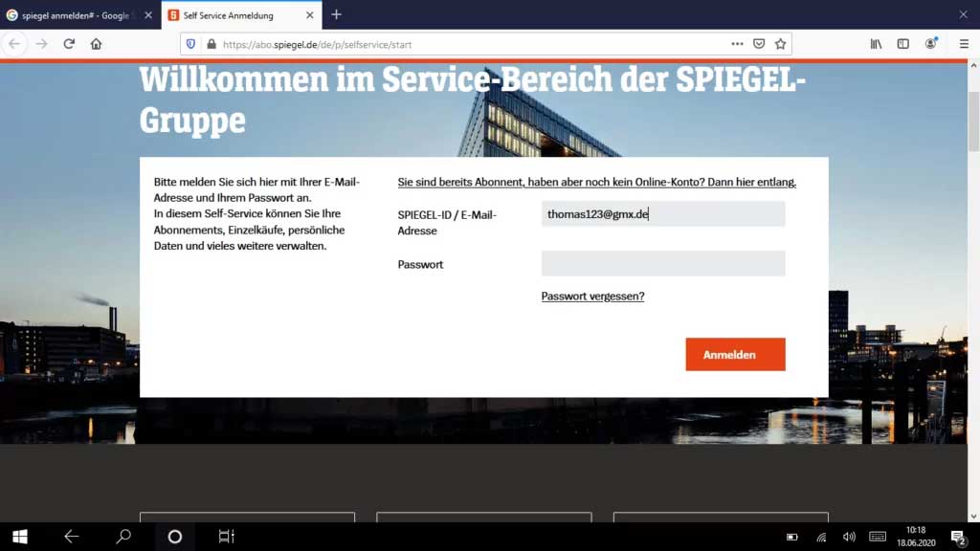Follow the Passwort vergessen link
Image resolution: width=980 pixels, height=551 pixels.
pos(592,297)
